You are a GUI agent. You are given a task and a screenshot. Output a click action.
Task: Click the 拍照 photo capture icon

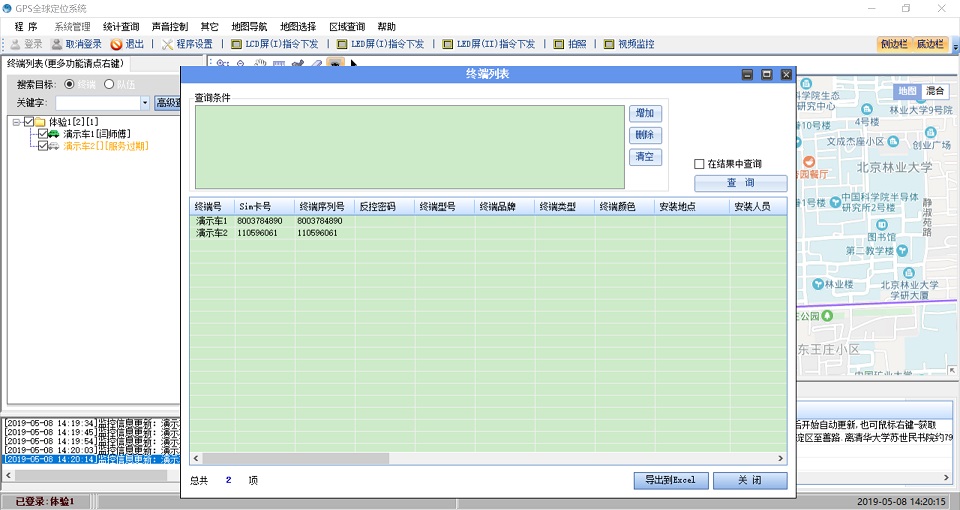559,44
